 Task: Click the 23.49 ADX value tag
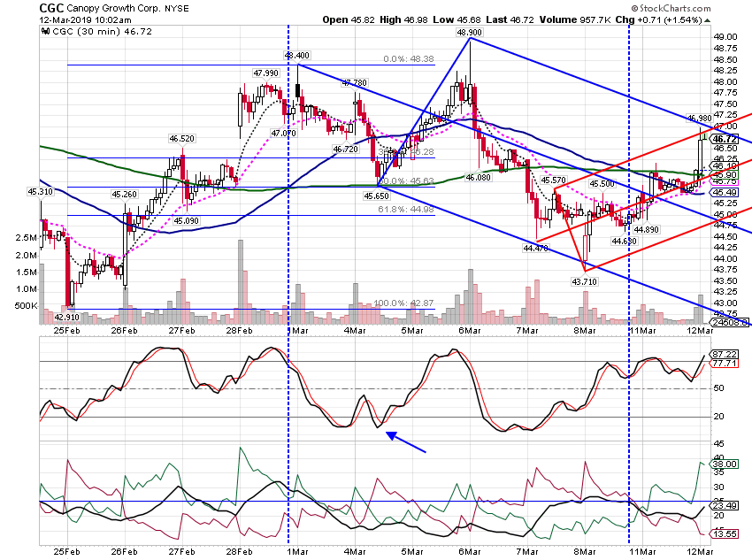725,505
